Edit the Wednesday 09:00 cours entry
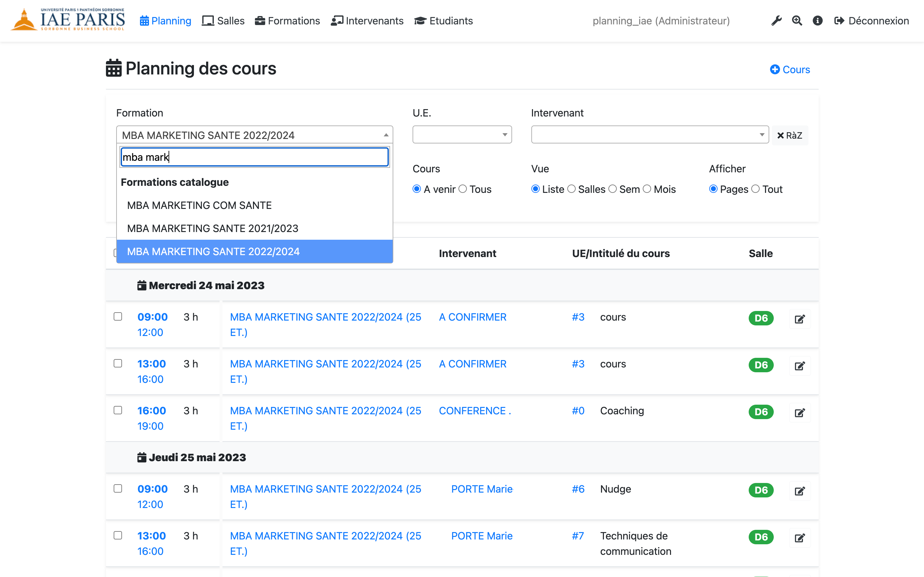Viewport: 924px width, 577px height. coord(799,319)
